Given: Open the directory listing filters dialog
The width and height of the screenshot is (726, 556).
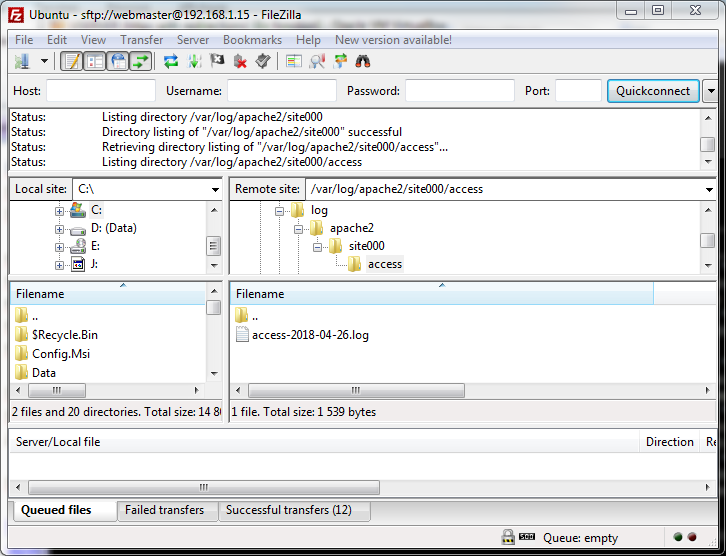Looking at the screenshot, I should click(294, 61).
